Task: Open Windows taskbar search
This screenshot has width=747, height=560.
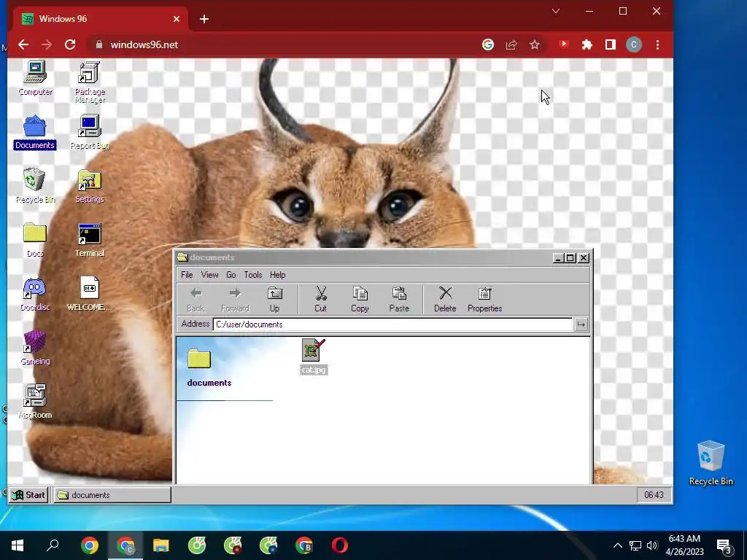Action: coord(53,545)
